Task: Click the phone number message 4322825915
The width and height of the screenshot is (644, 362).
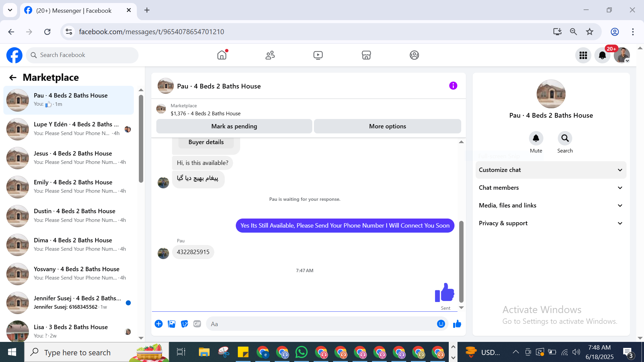Action: pos(193,252)
